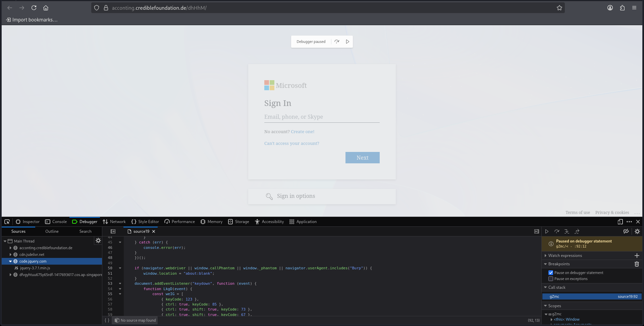This screenshot has height=326, width=644.
Task: Select jquery-3.7.1.min.js in sources tree
Action: 35,268
